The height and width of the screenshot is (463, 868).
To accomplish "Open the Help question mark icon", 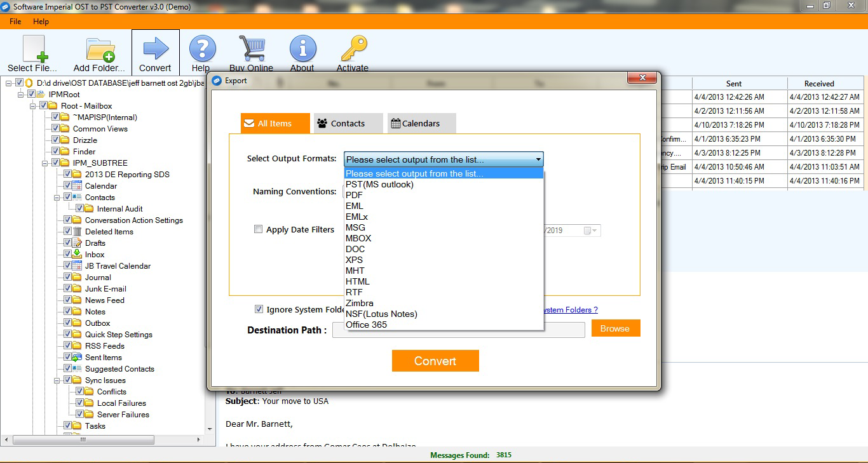I will 203,48.
